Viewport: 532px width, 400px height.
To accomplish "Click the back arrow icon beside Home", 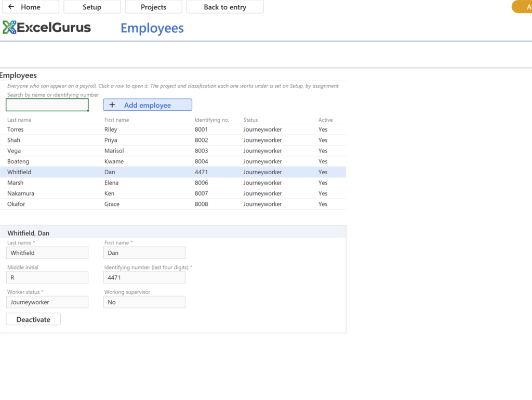I will [x=11, y=6].
